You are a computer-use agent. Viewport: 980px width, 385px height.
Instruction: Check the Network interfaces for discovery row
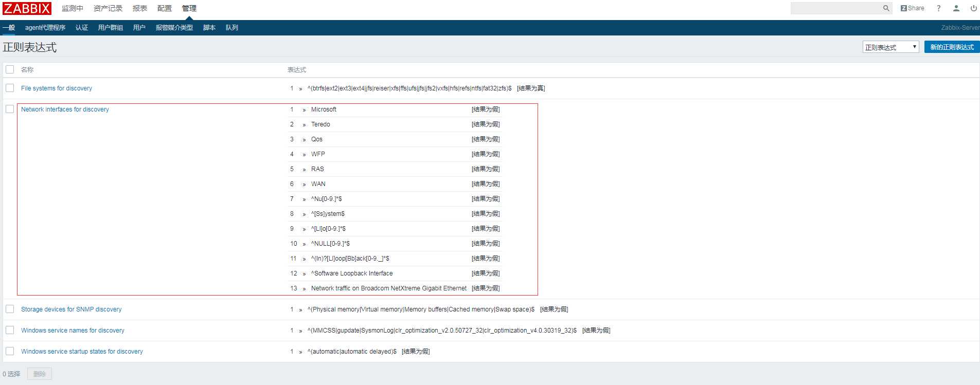pyautogui.click(x=10, y=109)
